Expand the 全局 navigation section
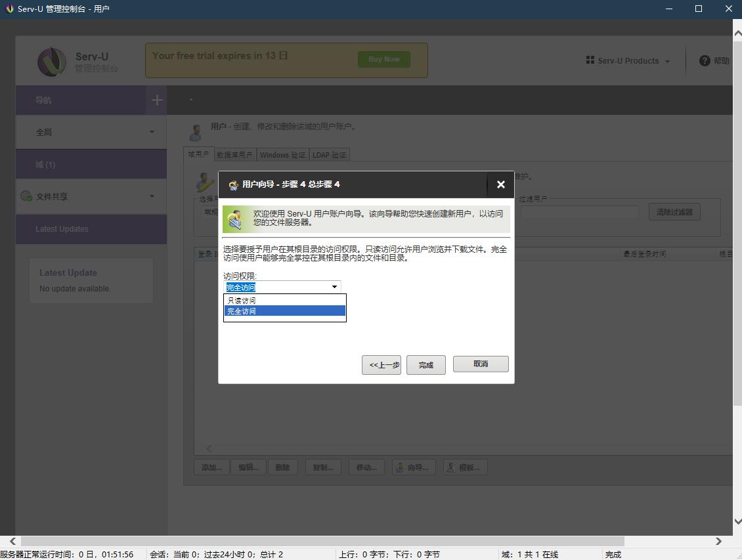The image size is (742, 560). coord(152,132)
